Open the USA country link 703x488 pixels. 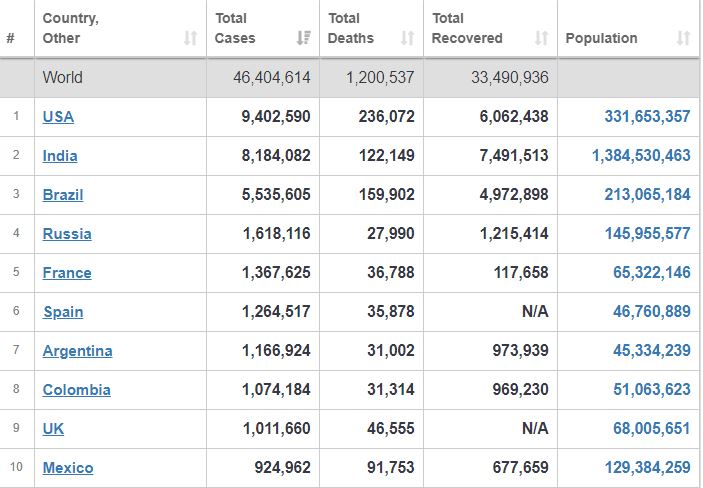pyautogui.click(x=58, y=117)
